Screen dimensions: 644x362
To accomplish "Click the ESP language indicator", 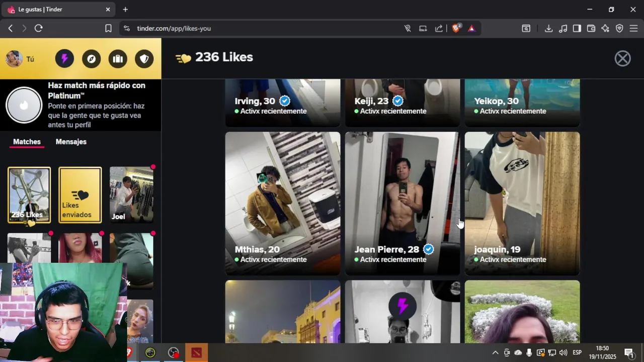I will [x=577, y=353].
